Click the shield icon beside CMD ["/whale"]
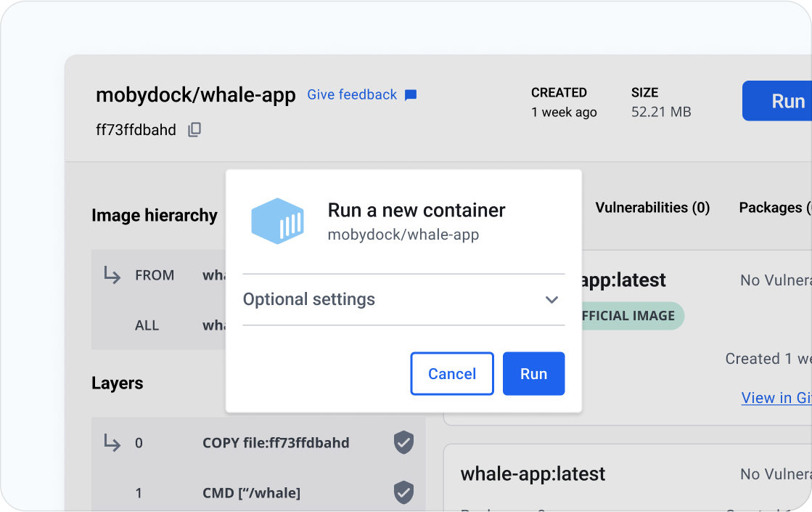Viewport: 812px width, 512px height. tap(403, 493)
